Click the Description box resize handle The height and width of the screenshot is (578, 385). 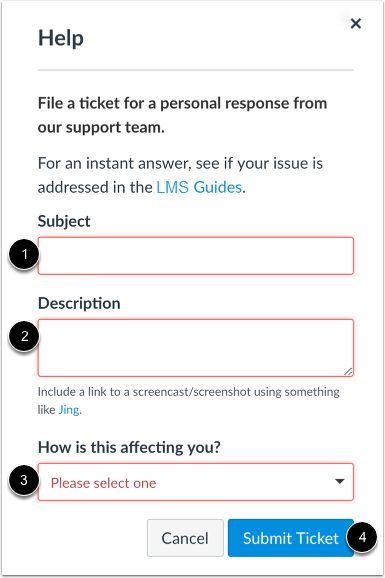348,372
